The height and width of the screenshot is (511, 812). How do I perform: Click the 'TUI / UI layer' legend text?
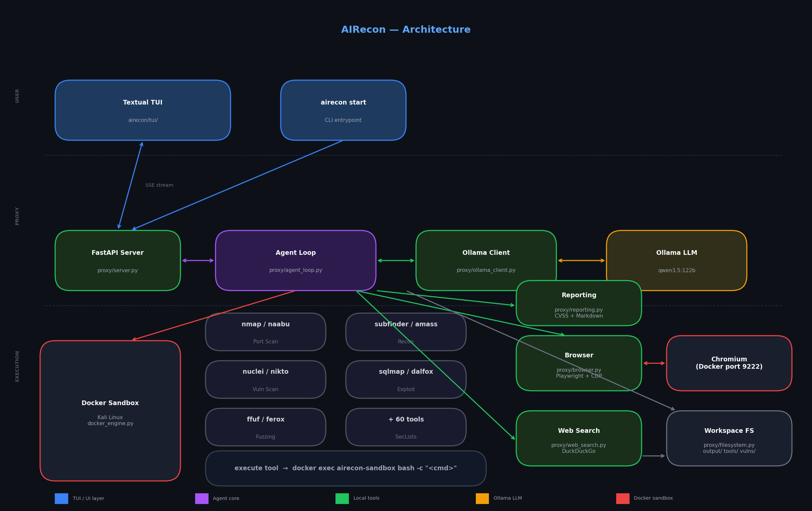[88, 499]
